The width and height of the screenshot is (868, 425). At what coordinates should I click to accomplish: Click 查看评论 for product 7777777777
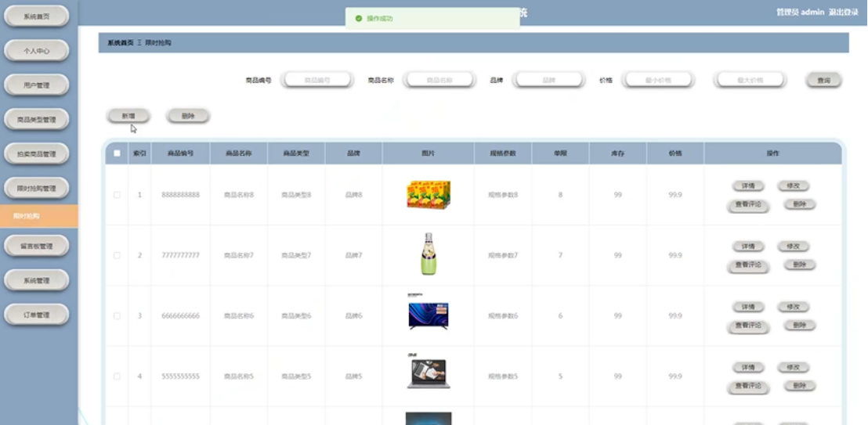pos(748,265)
